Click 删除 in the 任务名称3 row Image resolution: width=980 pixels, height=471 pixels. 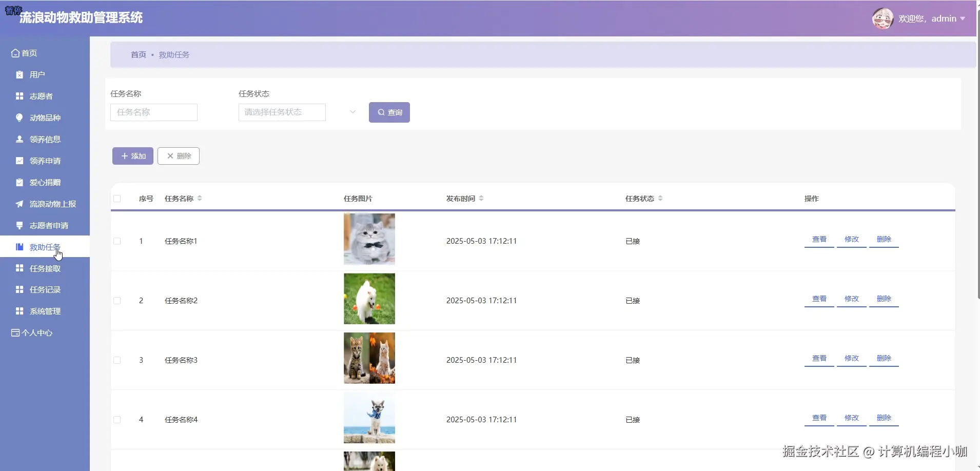pos(884,359)
